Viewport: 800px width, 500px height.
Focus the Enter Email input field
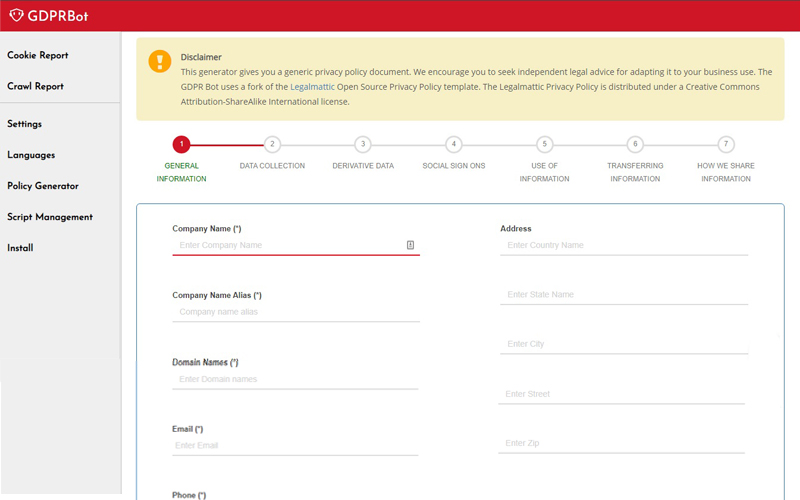pyautogui.click(x=295, y=445)
